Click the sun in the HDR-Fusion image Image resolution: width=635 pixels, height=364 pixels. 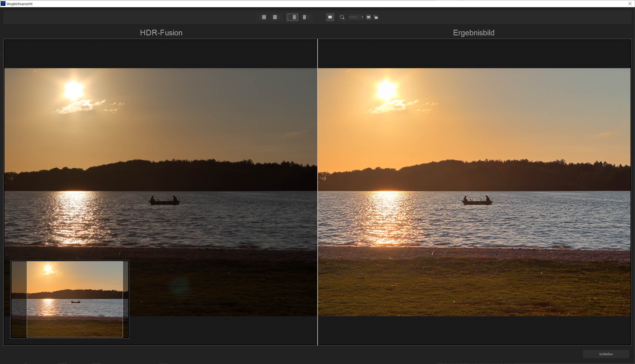point(73,90)
